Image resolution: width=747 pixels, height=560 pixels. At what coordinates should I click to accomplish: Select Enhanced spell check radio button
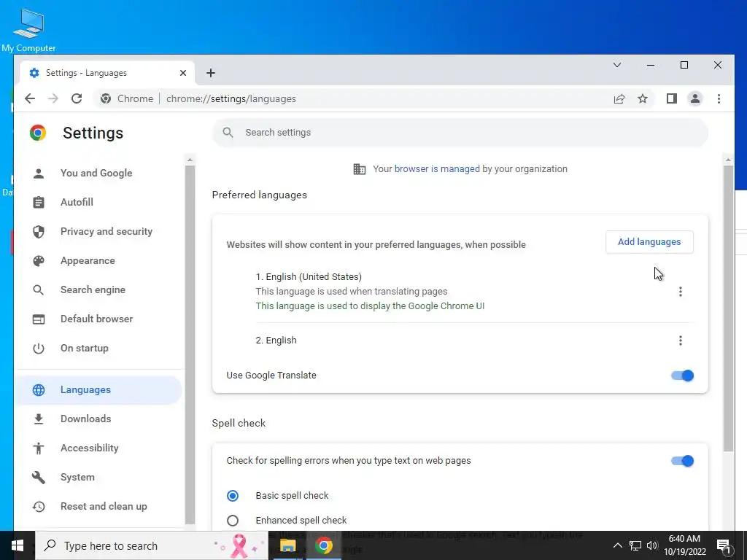pyautogui.click(x=233, y=521)
